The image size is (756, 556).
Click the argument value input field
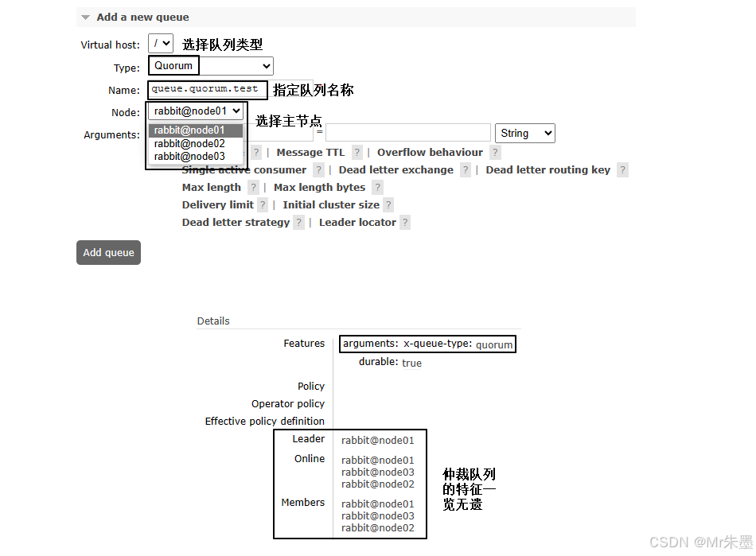tap(408, 133)
